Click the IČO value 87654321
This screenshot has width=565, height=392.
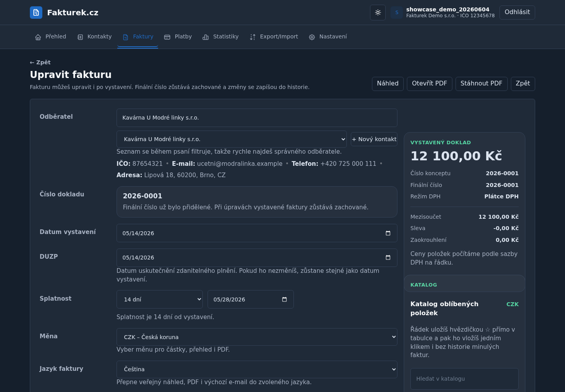coord(148,164)
